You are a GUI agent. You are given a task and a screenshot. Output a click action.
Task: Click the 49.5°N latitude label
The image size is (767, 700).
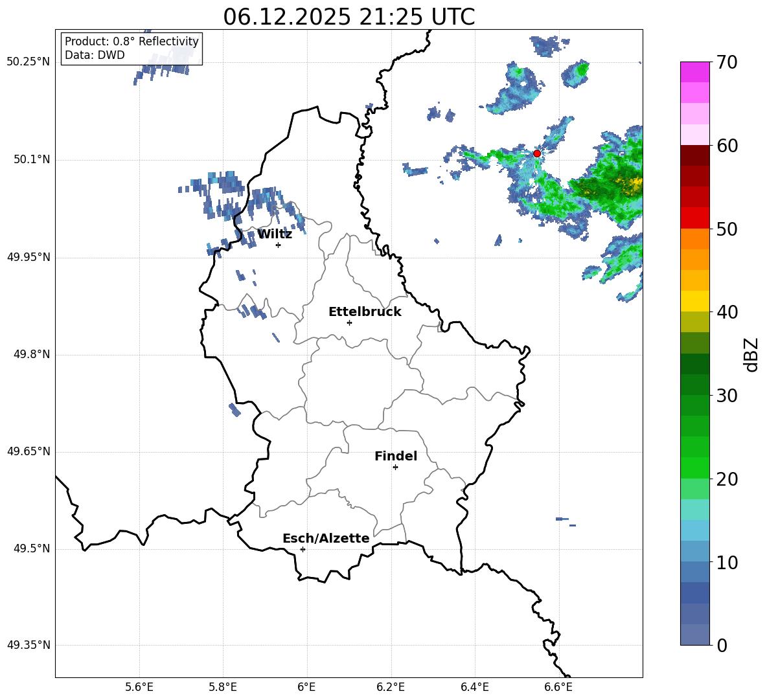32,548
